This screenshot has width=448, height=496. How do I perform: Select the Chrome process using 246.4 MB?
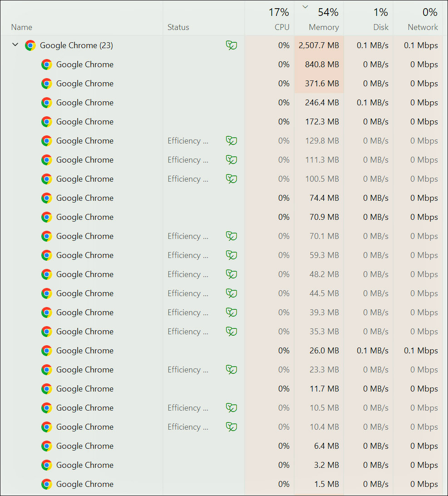85,103
